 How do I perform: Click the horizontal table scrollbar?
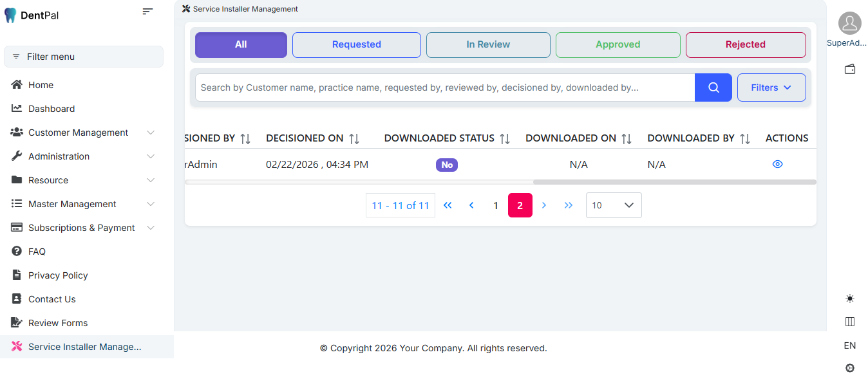click(674, 182)
